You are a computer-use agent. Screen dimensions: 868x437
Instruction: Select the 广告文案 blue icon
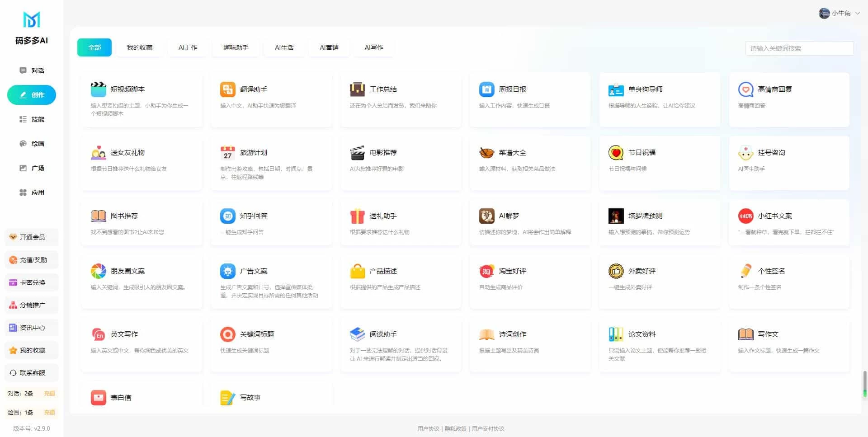click(x=227, y=271)
